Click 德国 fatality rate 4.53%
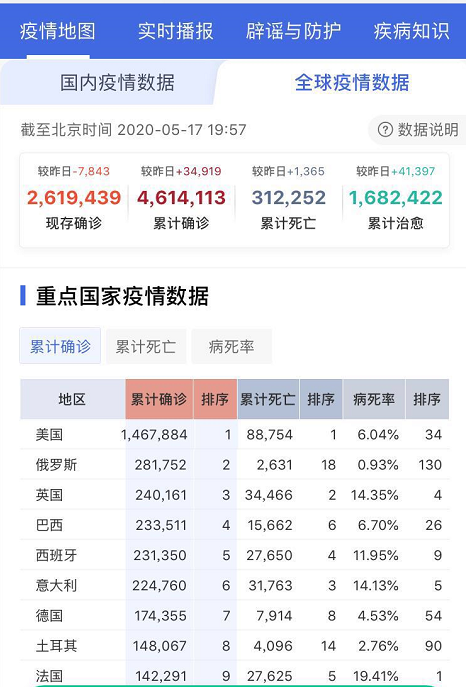Viewport: 466px width, 687px height. pos(378,616)
